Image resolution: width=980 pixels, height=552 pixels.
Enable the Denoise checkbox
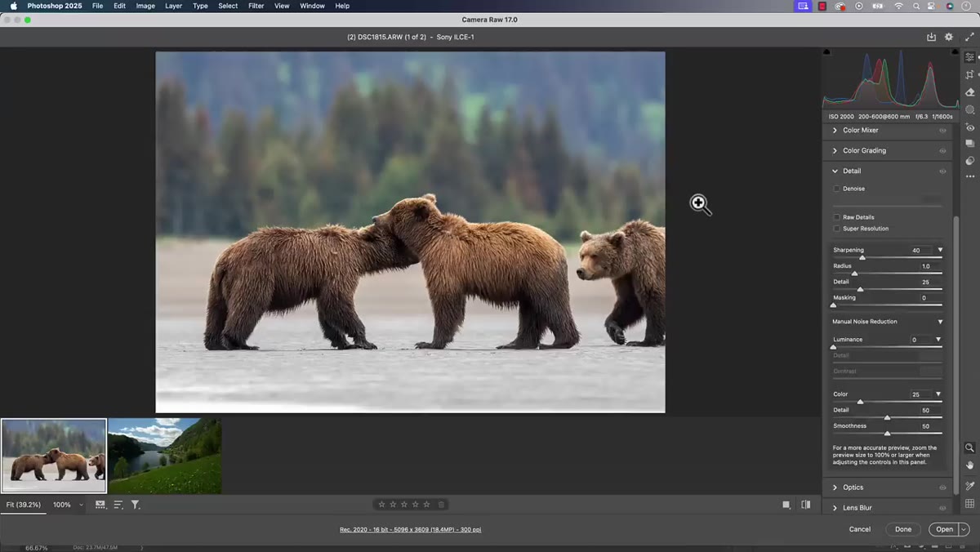pyautogui.click(x=836, y=189)
